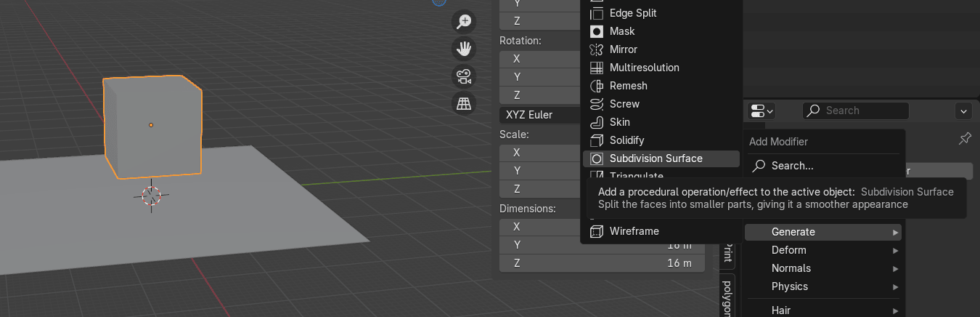The image size is (980, 317).
Task: Pick the Edge Split modifier icon
Action: (597, 13)
